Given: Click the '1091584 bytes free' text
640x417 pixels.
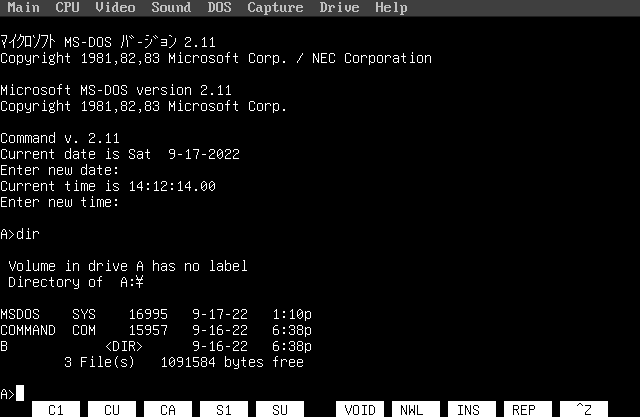Looking at the screenshot, I should point(232,362).
